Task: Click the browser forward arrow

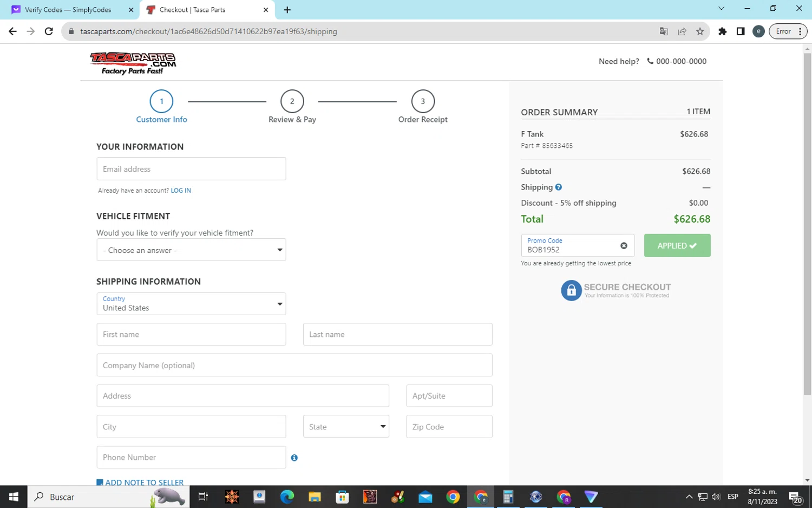Action: point(31,31)
